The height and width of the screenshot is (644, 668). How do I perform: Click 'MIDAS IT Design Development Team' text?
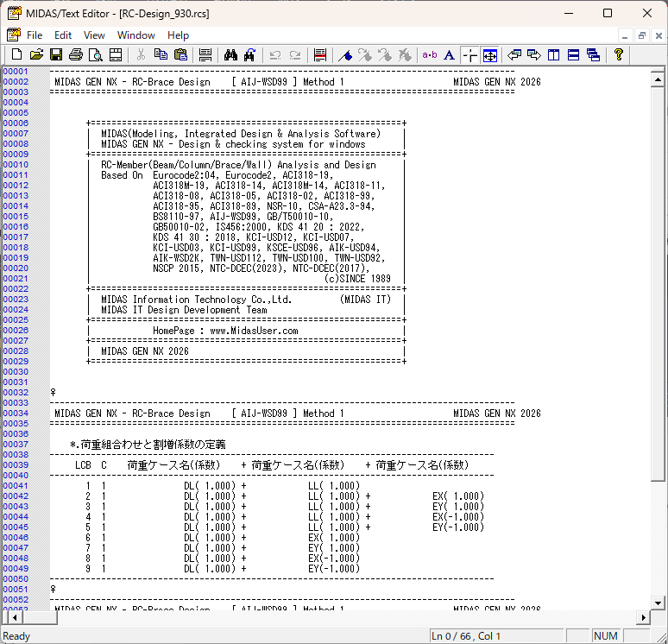(x=184, y=310)
